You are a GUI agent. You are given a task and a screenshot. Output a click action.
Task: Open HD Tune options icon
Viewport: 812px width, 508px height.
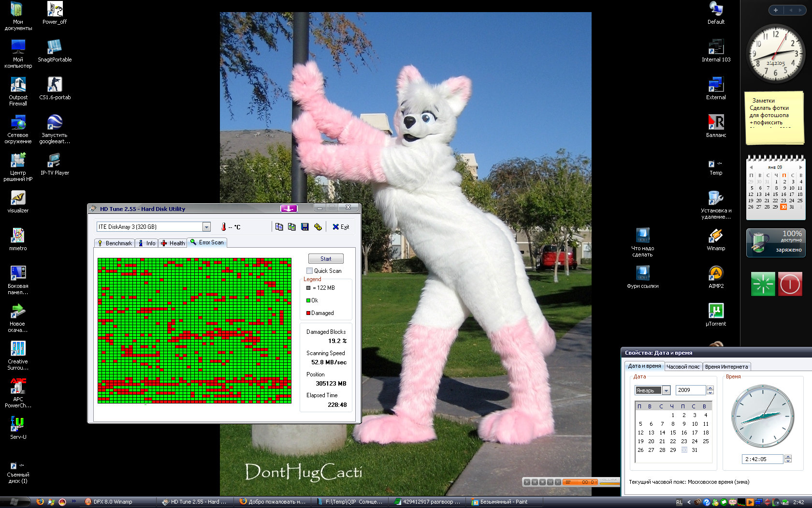click(318, 227)
